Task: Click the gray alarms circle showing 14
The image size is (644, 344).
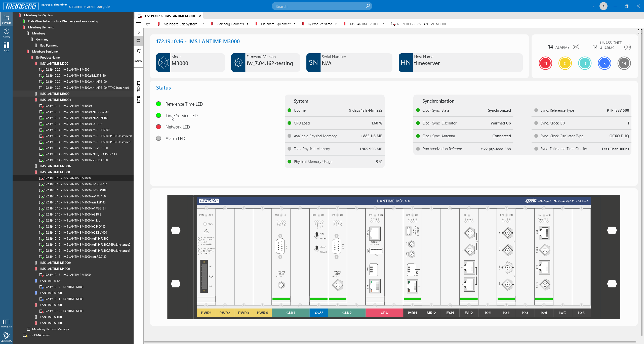Action: (x=624, y=63)
